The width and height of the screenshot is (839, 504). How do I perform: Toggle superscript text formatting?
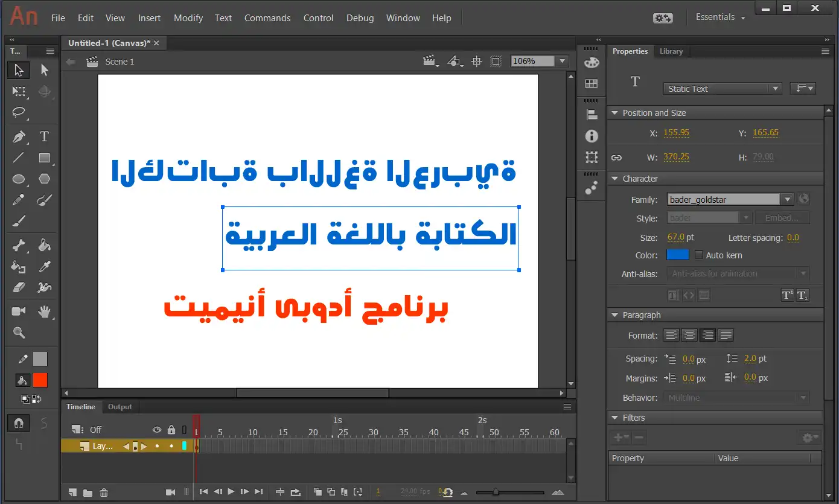pyautogui.click(x=787, y=295)
